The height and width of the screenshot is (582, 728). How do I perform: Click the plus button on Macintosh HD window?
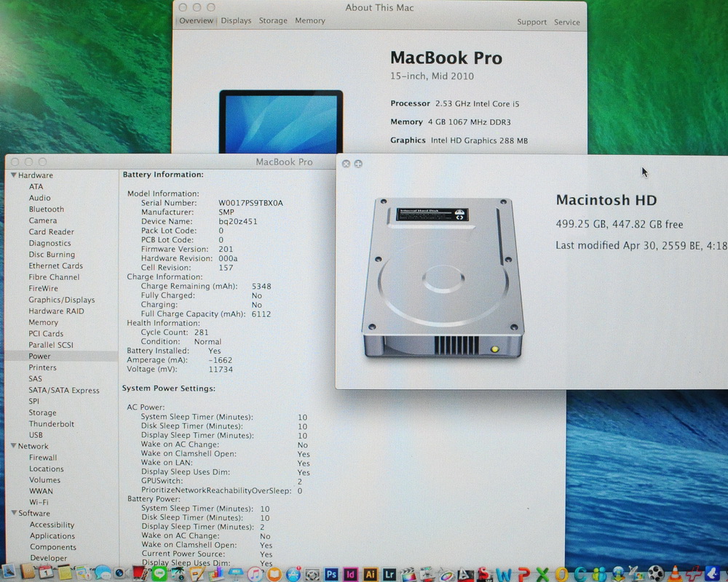[358, 164]
